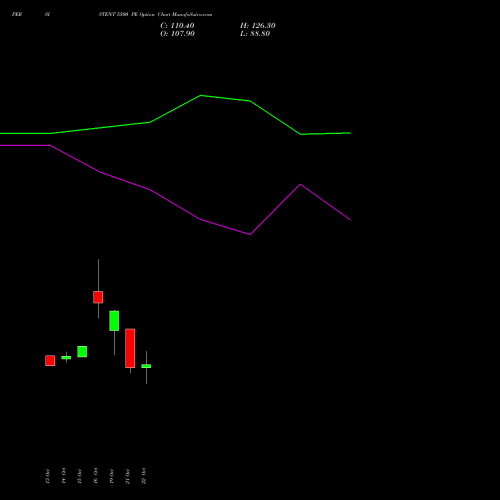This screenshot has width=500, height=500.
Task: Select the small green candle above 14 Oct
Action: click(x=66, y=358)
